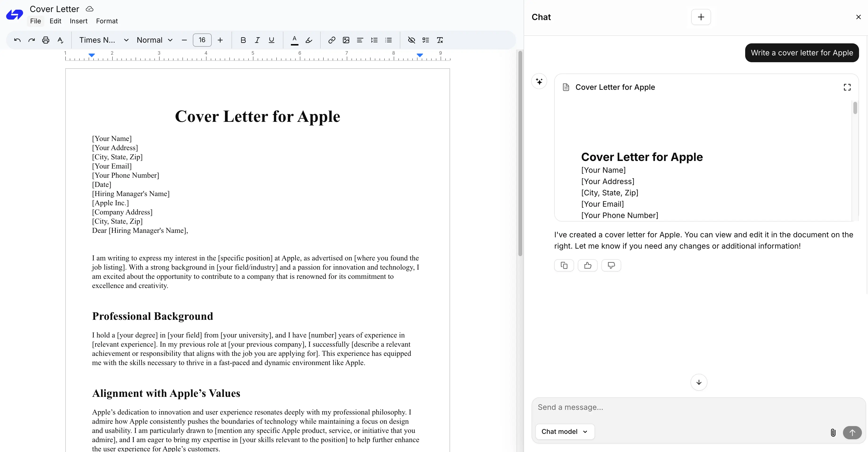Click the [Your Name] placeholder in document
The image size is (868, 452).
click(x=112, y=138)
